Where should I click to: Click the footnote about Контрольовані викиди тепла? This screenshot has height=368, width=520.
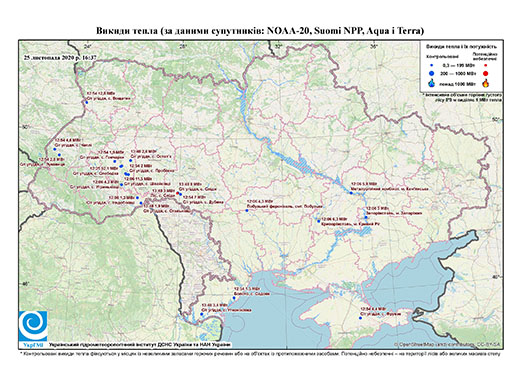pyautogui.click(x=260, y=353)
